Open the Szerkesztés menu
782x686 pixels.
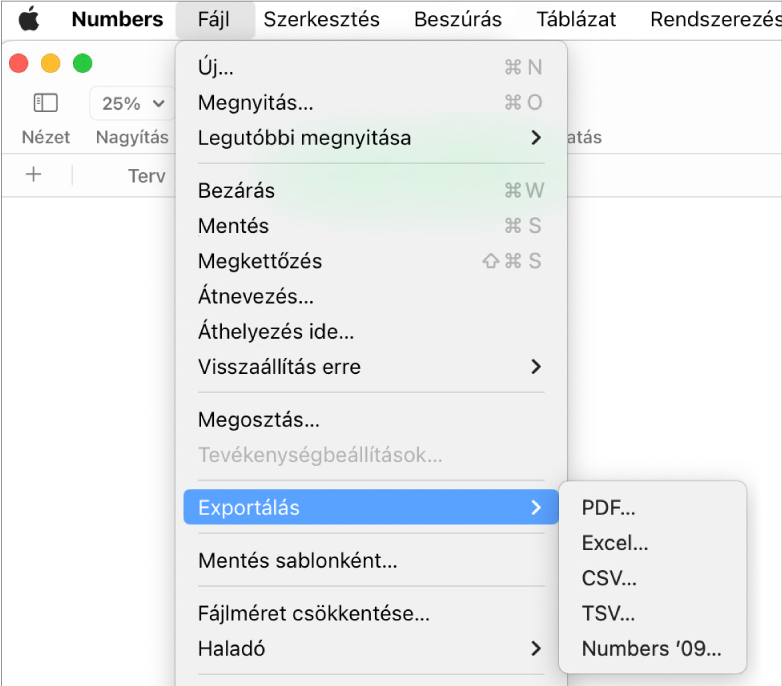322,19
